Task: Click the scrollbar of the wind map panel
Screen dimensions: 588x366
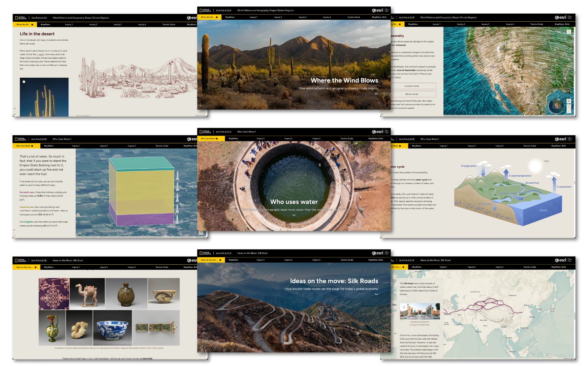Action: tap(574, 72)
